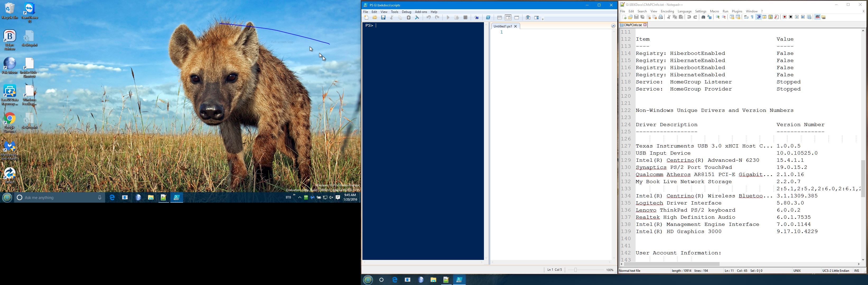Click the Find binoculars icon in Notepad++
This screenshot has width=868, height=285.
[703, 17]
